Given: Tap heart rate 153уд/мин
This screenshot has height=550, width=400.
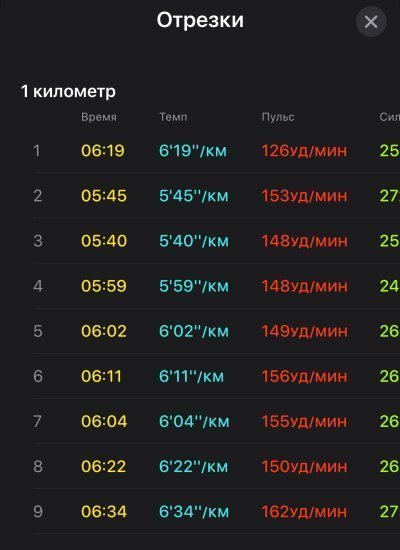Looking at the screenshot, I should [304, 196].
